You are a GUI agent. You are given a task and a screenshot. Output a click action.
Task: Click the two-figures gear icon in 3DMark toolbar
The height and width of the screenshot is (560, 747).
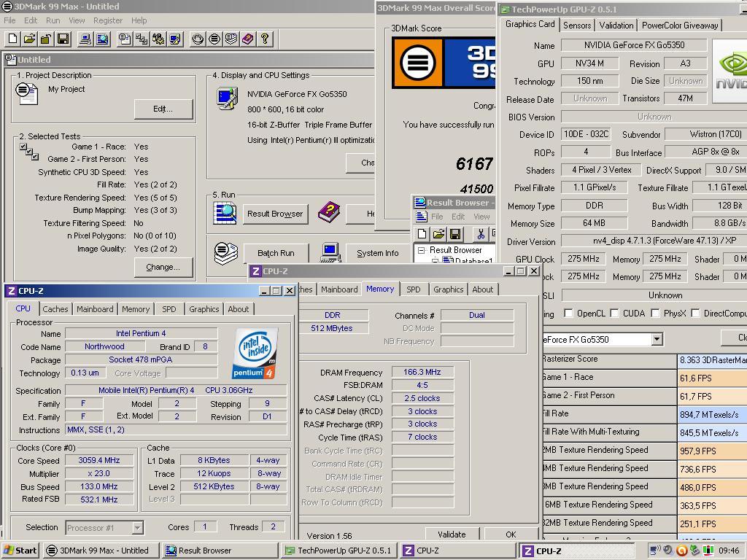click(158, 39)
